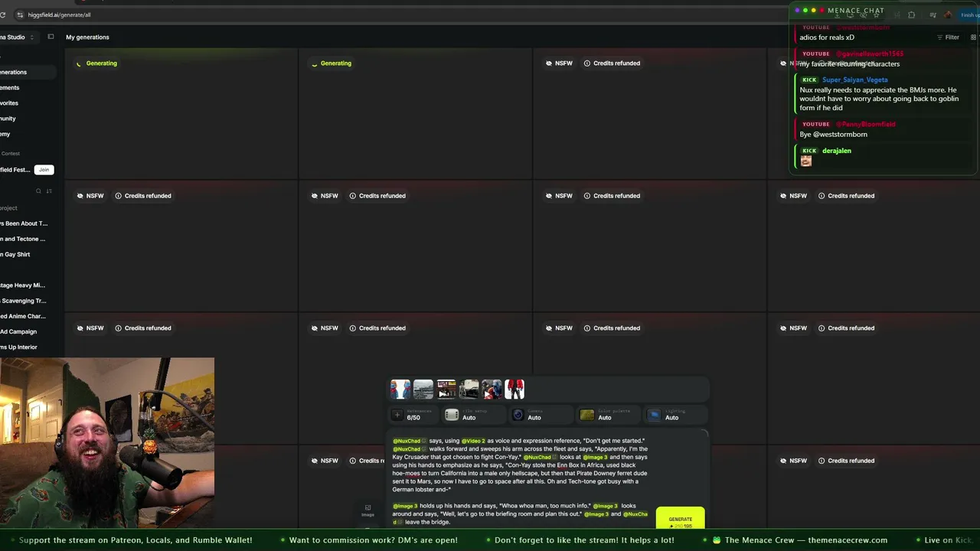Click the derajalen emote in Menace Chat
980x551 pixels.
(x=805, y=161)
